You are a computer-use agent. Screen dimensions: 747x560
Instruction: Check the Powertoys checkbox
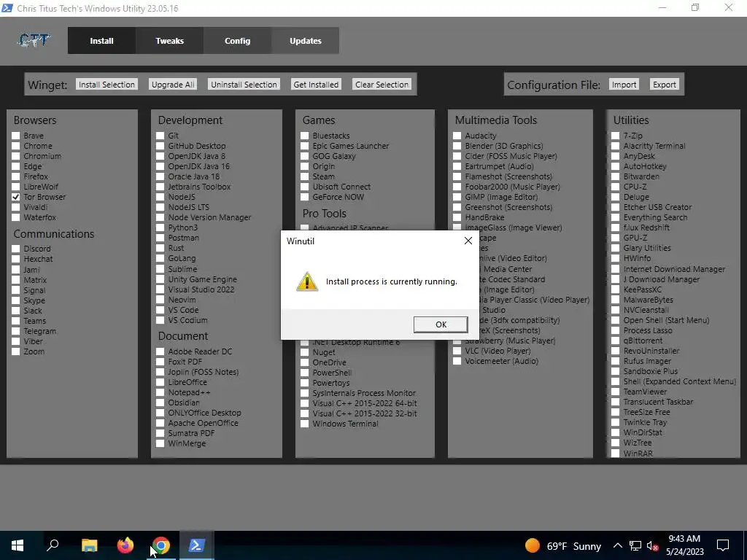(304, 383)
